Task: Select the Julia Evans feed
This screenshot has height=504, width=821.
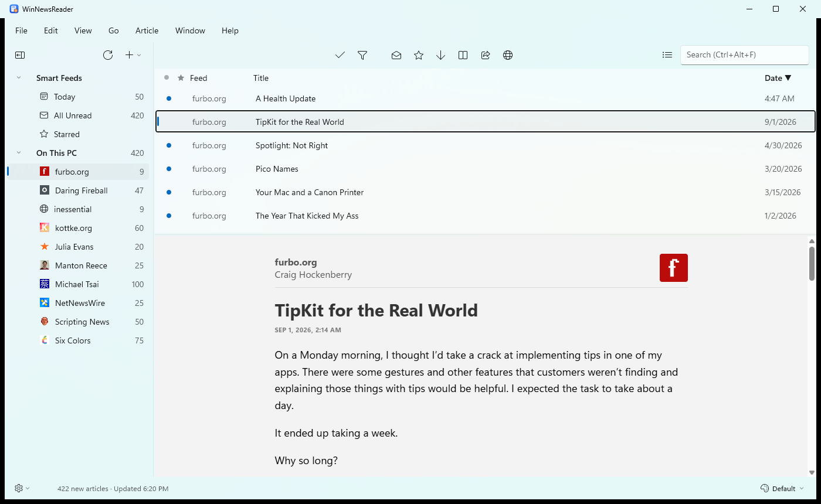Action: click(x=78, y=247)
